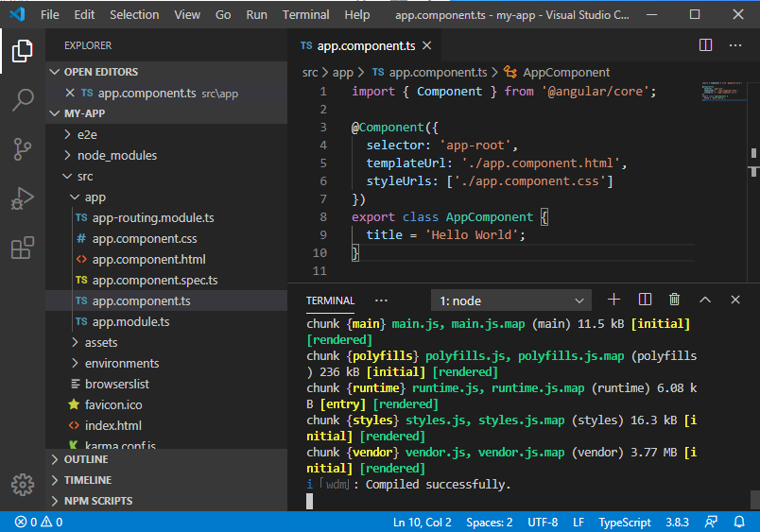Image resolution: width=760 pixels, height=532 pixels.
Task: Click the 'src' breadcrumb segment
Action: (x=310, y=73)
